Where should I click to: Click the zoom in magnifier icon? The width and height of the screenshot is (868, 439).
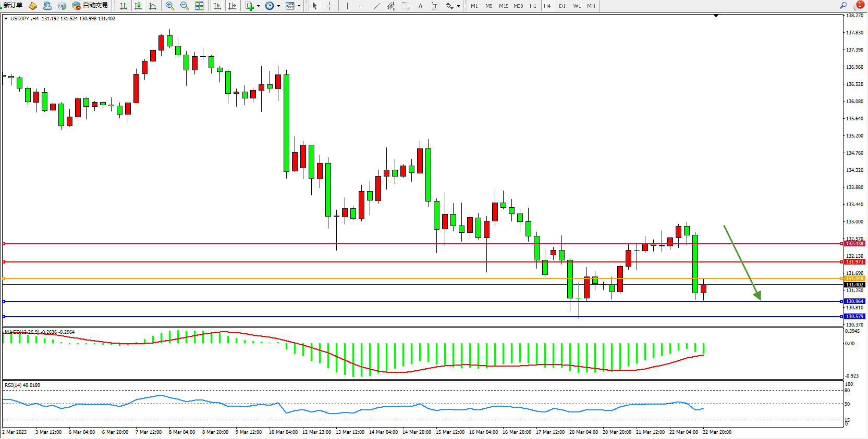coord(170,6)
